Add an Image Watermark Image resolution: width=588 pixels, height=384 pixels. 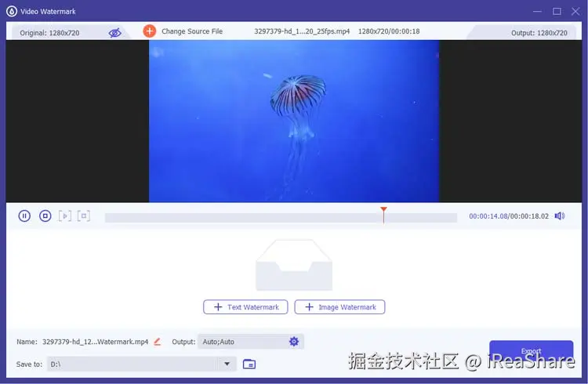[x=339, y=306]
